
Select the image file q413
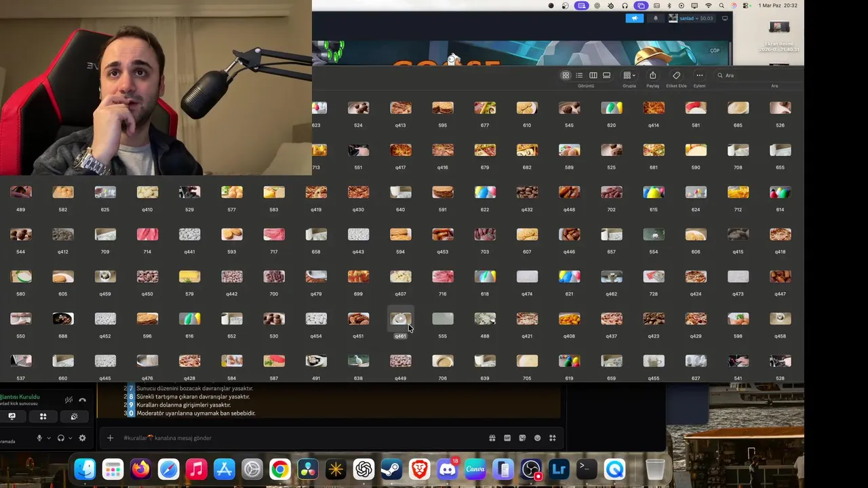tap(400, 108)
